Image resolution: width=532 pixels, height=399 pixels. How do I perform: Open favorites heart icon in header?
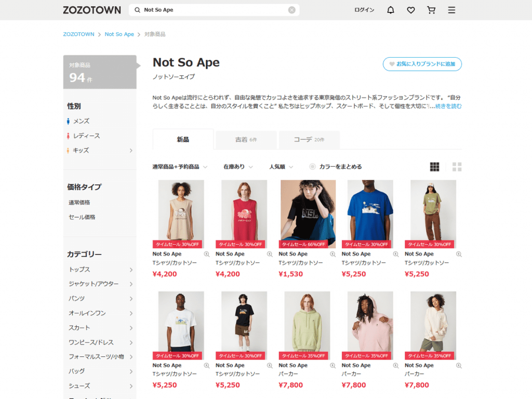(x=411, y=10)
